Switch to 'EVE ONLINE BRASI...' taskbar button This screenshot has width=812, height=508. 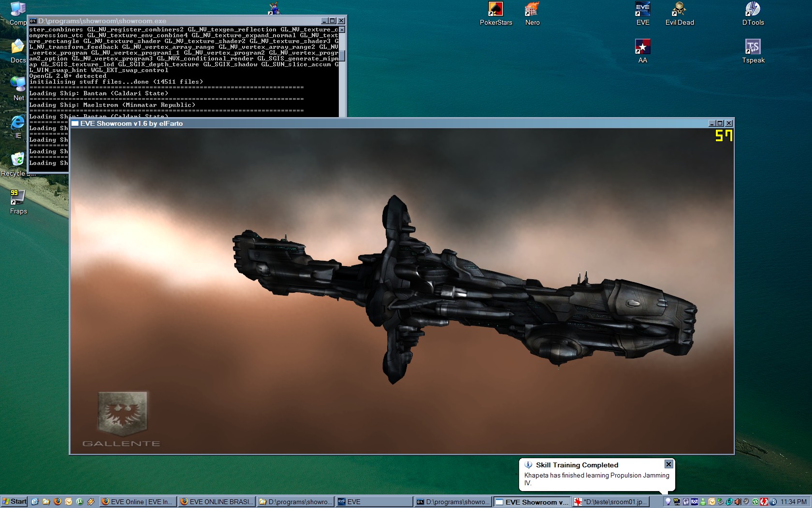[x=217, y=502]
